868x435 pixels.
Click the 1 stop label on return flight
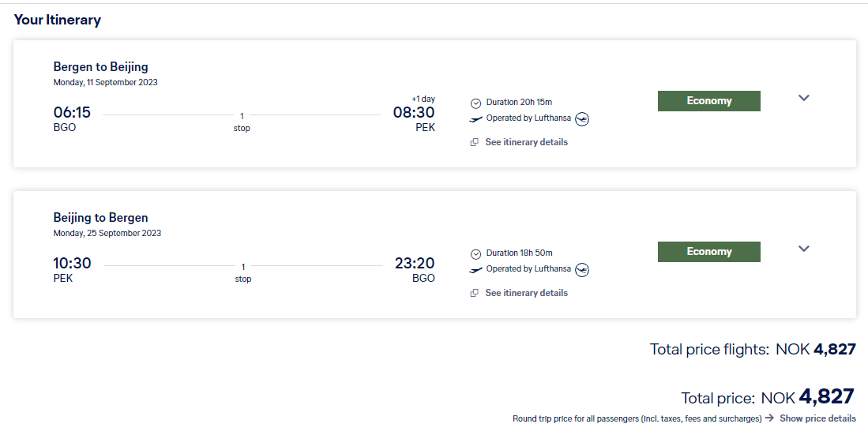[243, 273]
